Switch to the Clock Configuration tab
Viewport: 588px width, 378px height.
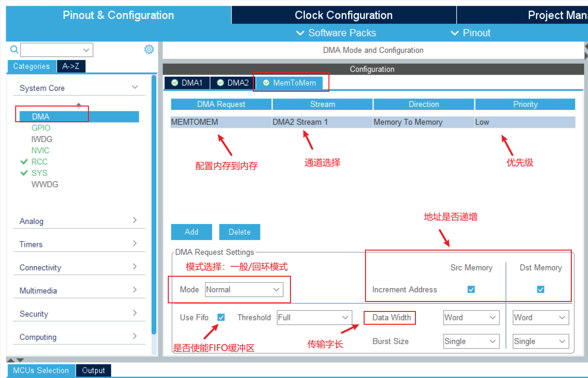point(343,15)
